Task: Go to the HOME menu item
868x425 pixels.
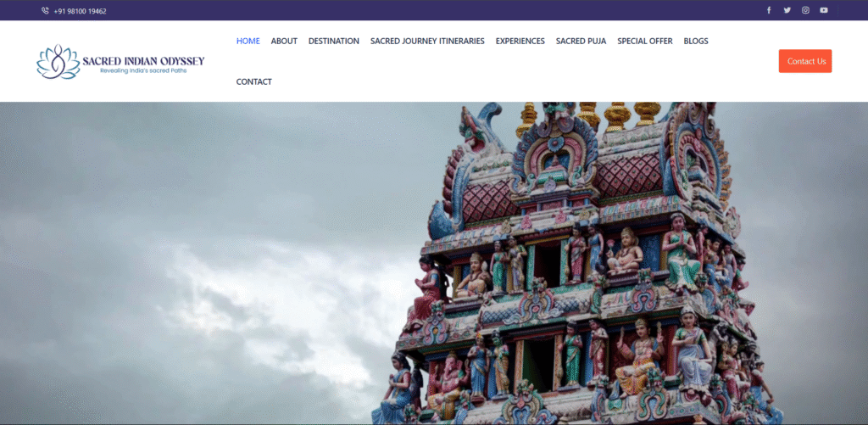Action: click(248, 41)
